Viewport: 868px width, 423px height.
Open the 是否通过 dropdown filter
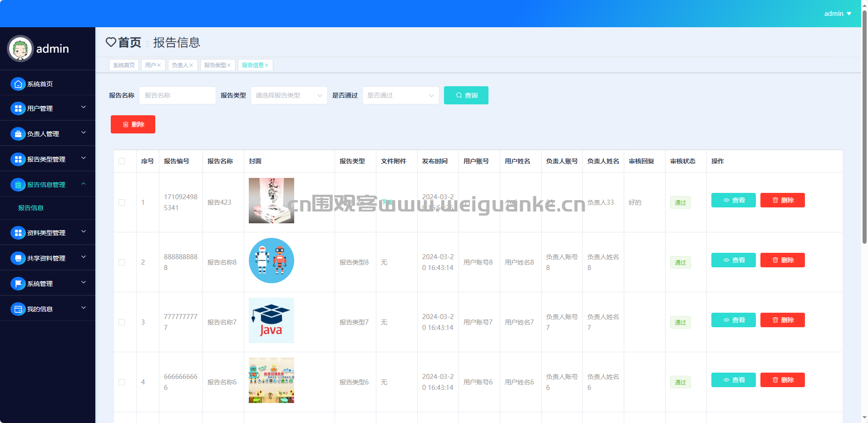pyautogui.click(x=400, y=95)
